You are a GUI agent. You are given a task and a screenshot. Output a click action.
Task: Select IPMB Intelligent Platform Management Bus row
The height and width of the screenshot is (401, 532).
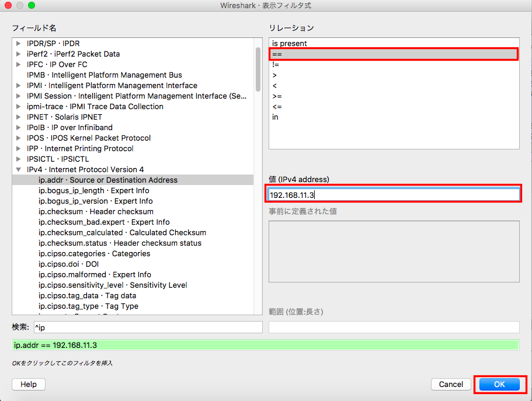pyautogui.click(x=133, y=75)
